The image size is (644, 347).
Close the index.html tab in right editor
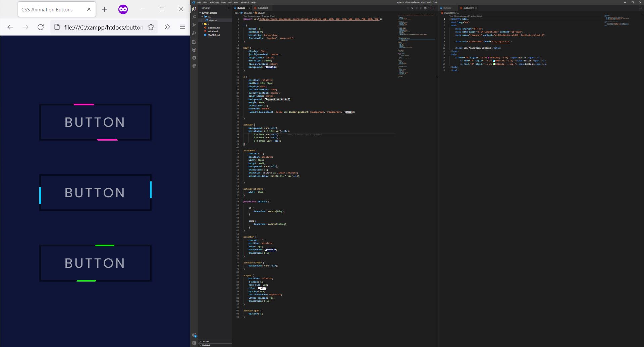pyautogui.click(x=476, y=8)
